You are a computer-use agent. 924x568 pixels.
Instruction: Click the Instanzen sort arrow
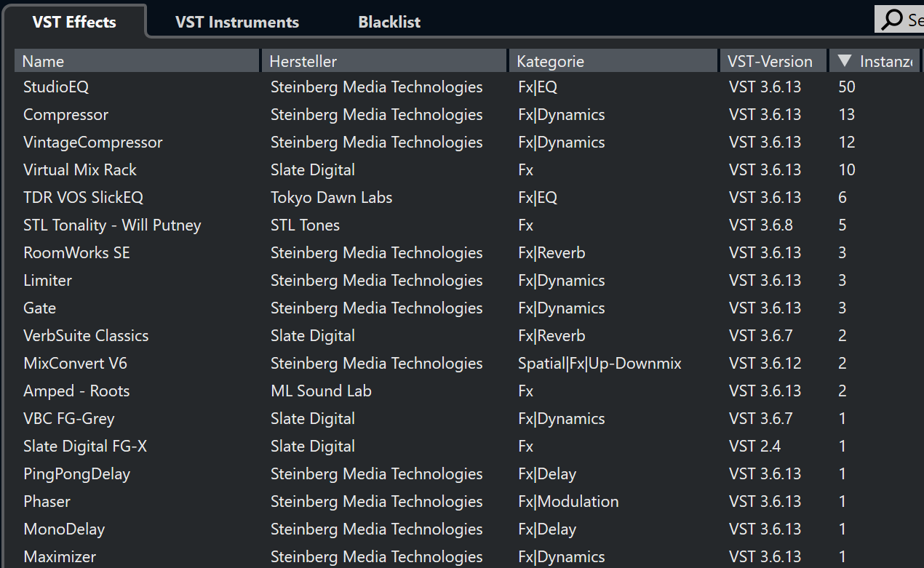pyautogui.click(x=844, y=61)
